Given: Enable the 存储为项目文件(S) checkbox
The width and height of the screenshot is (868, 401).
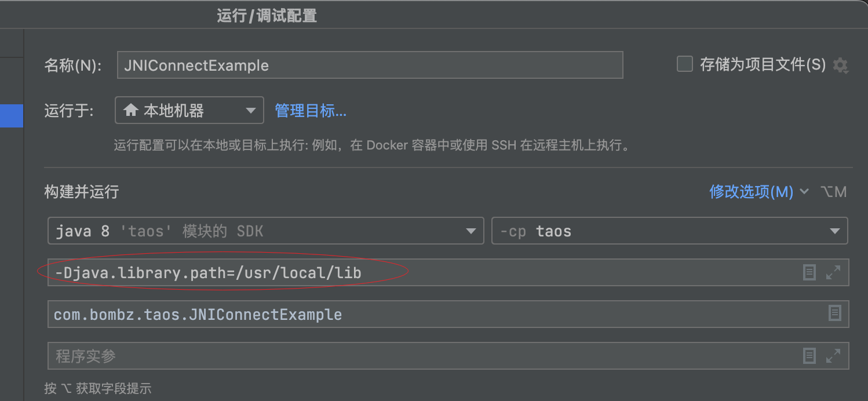Looking at the screenshot, I should [684, 65].
